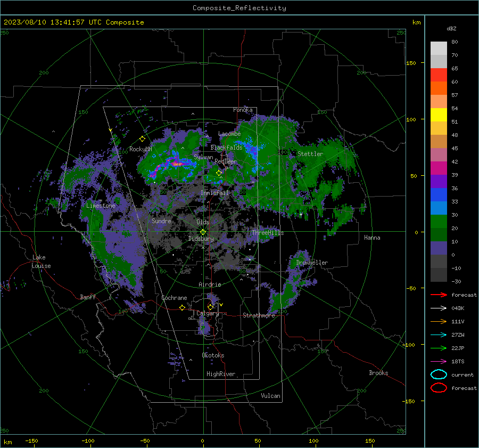This screenshot has height=448, width=479.
Task: Click the Sundre town label
Action: pos(161,221)
